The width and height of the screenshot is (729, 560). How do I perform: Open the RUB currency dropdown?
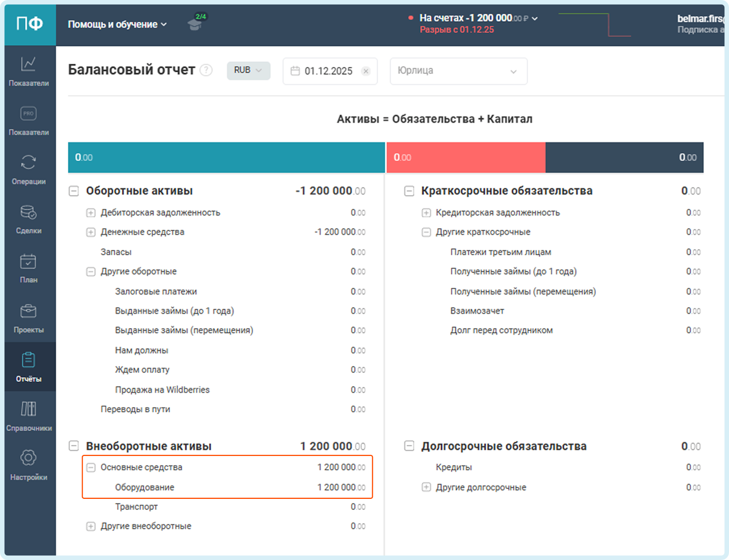pos(248,71)
